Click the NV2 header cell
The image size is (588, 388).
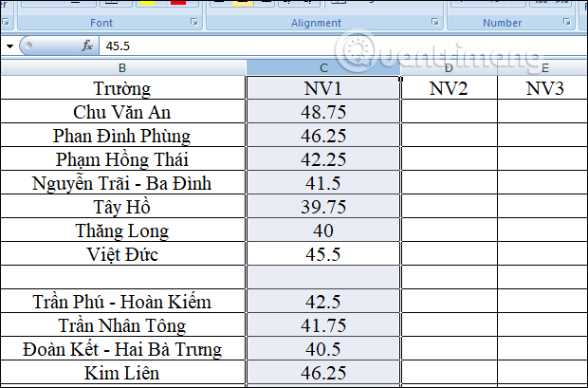click(x=450, y=88)
